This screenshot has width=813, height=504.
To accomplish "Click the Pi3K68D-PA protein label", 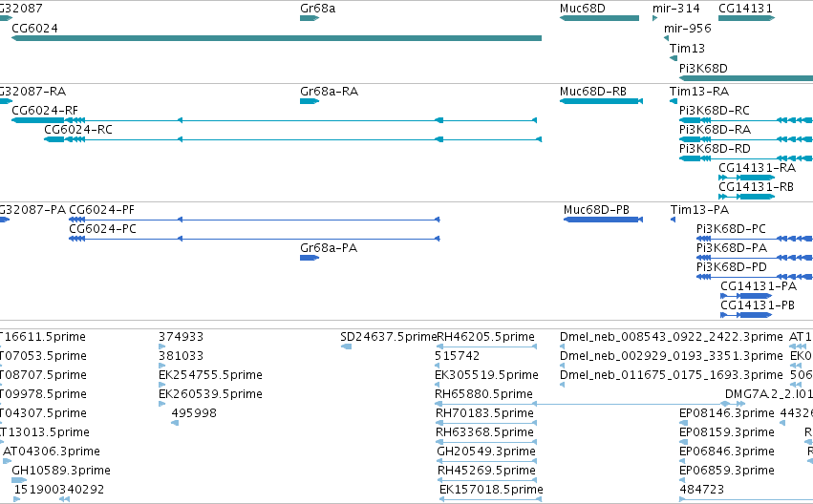I will (x=732, y=248).
